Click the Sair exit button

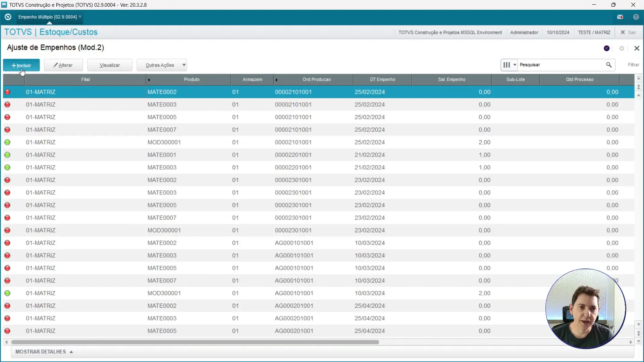[628, 32]
